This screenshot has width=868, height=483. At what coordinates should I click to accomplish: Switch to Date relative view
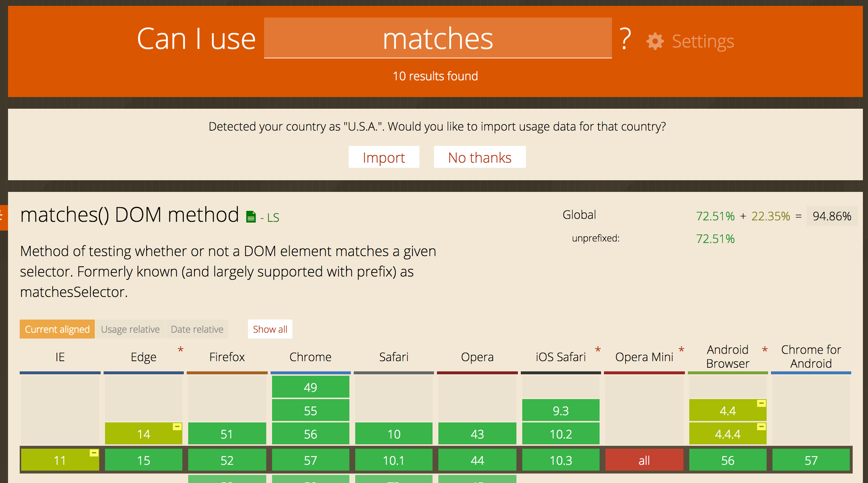[197, 329]
